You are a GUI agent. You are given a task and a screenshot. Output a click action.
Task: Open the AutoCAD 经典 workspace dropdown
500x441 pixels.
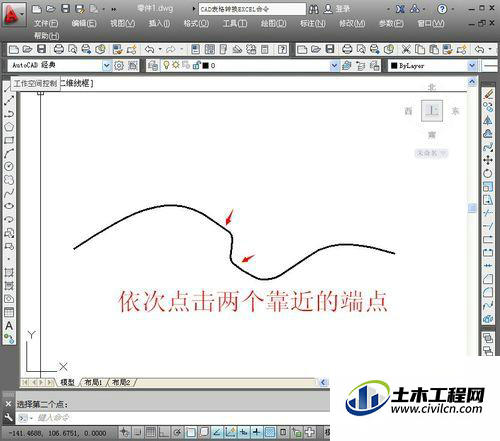(106, 65)
